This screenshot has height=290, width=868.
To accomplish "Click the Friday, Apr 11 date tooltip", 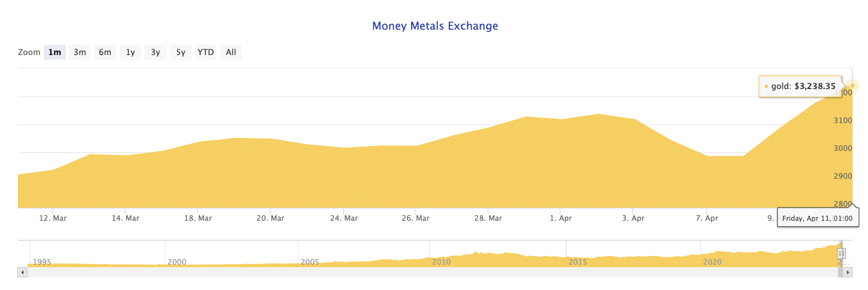I will [x=817, y=218].
